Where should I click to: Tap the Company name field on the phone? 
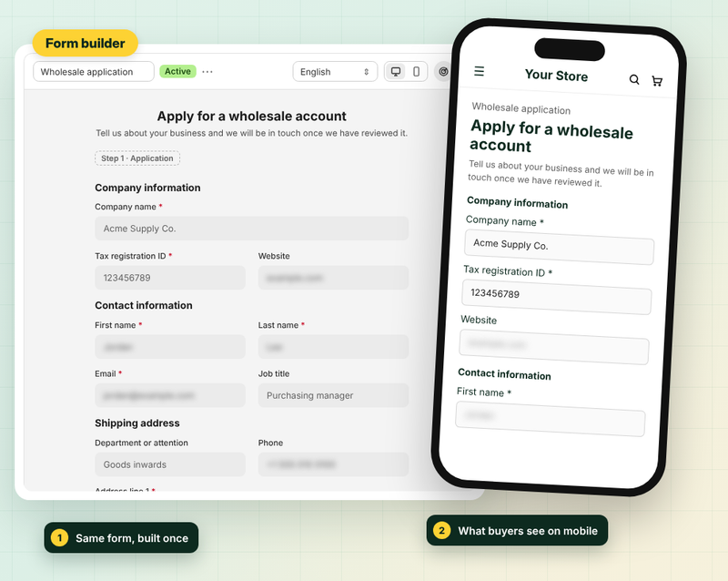[559, 248]
